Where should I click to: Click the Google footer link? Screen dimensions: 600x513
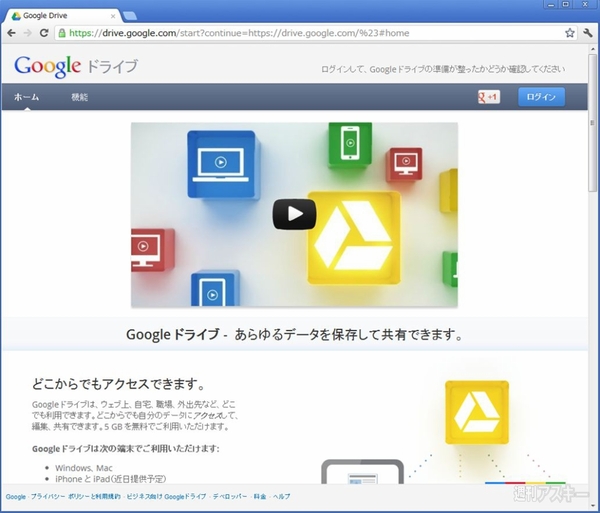(16, 497)
